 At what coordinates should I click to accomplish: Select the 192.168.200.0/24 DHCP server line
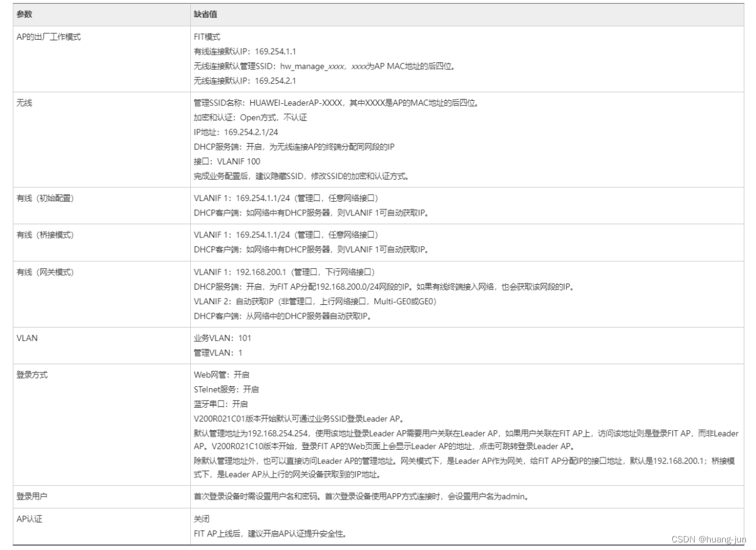[x=384, y=287]
